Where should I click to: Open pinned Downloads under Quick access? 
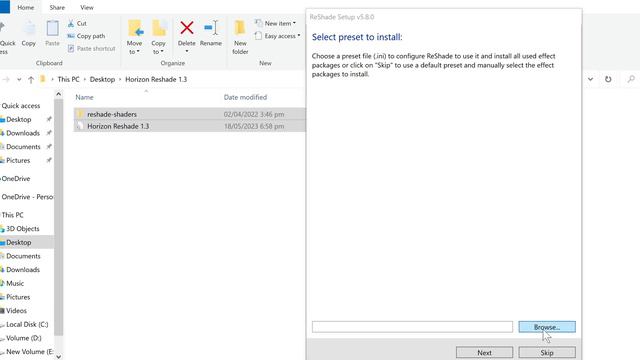(x=23, y=133)
